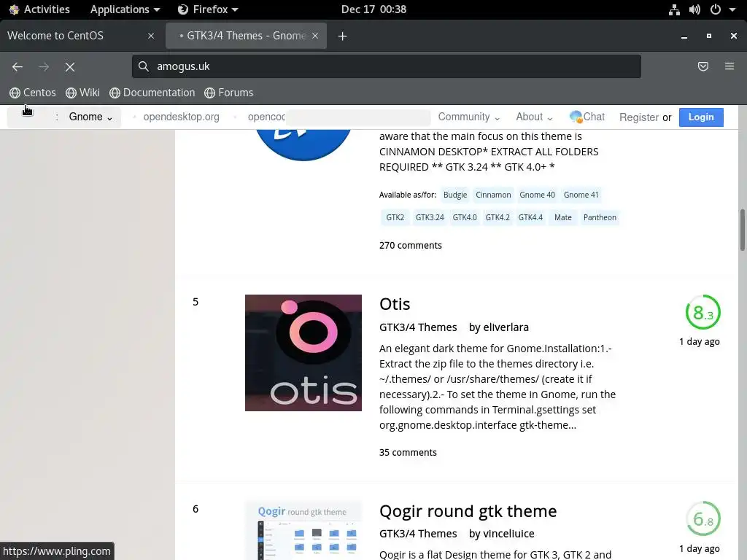Image resolution: width=747 pixels, height=560 pixels.
Task: Click GTK3/4 Themes category under Otis
Action: [418, 327]
